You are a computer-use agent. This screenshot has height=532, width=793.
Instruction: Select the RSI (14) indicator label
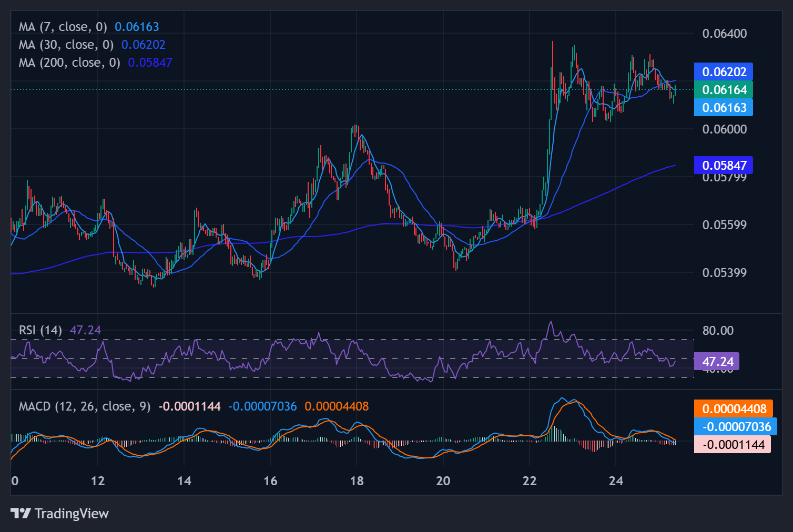pyautogui.click(x=40, y=330)
